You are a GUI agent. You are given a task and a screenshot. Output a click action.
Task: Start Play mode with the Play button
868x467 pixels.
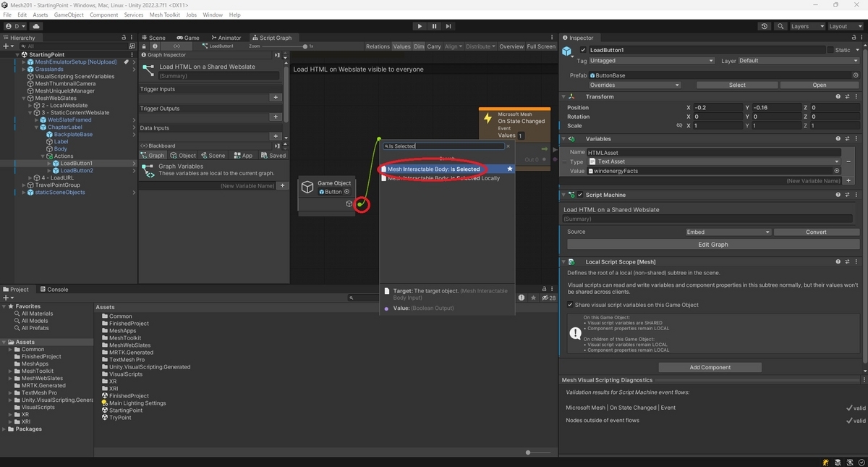tap(420, 26)
